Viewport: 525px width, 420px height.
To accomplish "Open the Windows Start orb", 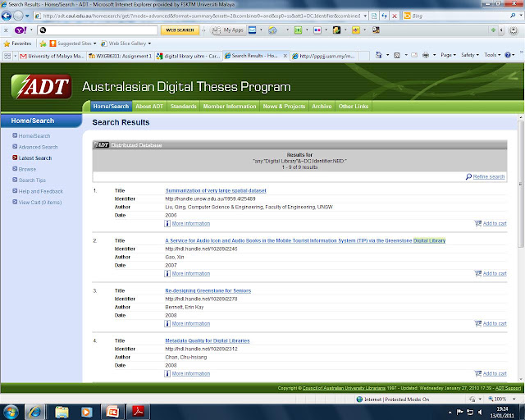I will click(11, 412).
